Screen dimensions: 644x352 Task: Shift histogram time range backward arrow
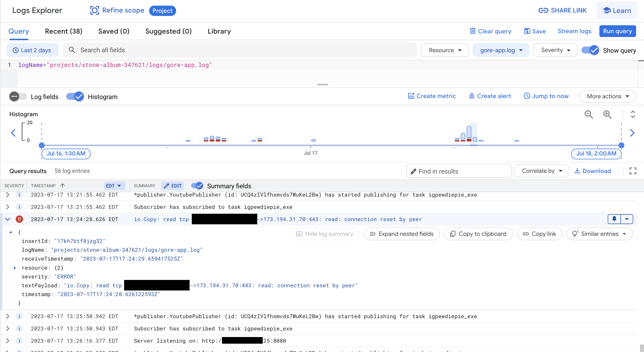(13, 133)
